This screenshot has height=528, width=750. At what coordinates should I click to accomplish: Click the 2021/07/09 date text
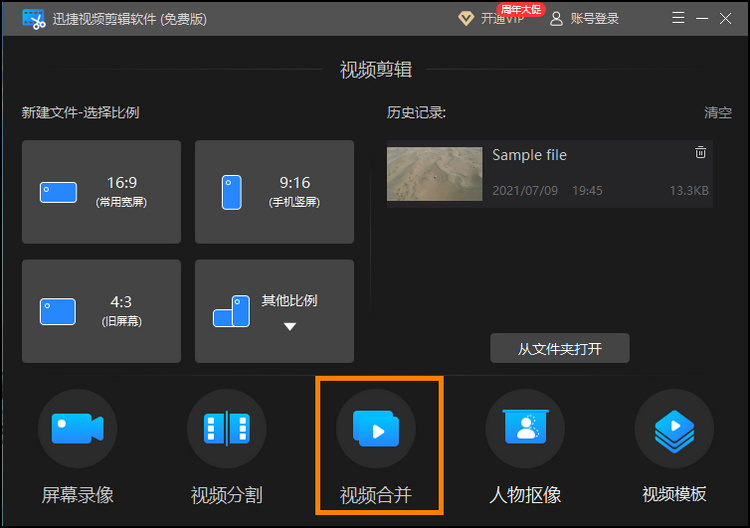pyautogui.click(x=525, y=190)
